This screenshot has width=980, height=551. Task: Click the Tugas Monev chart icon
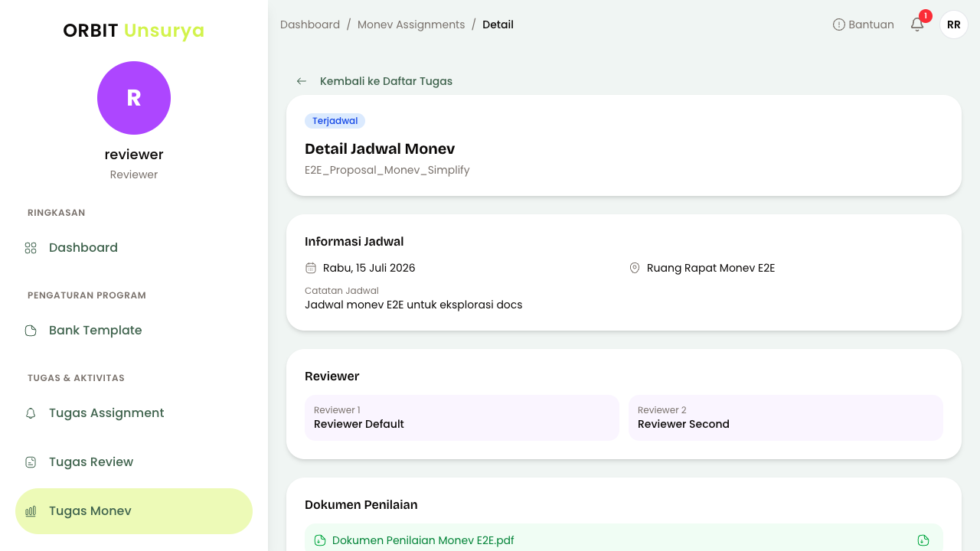tap(31, 511)
